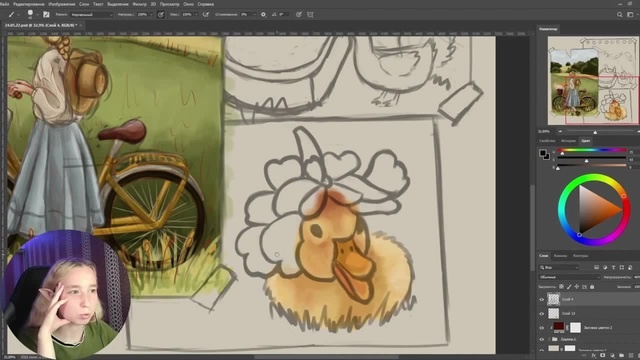Toggle pressure for opacity icon

click(x=161, y=14)
